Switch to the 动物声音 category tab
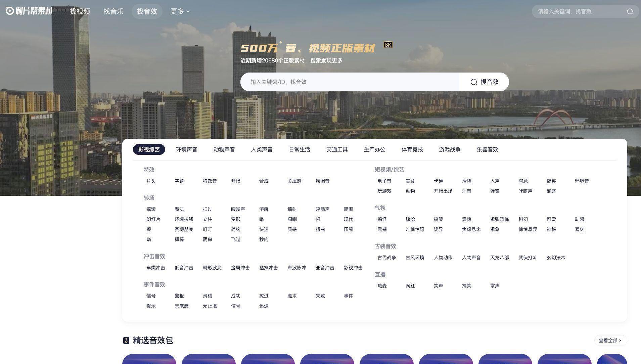Viewport: 641px width, 364px height. click(224, 149)
